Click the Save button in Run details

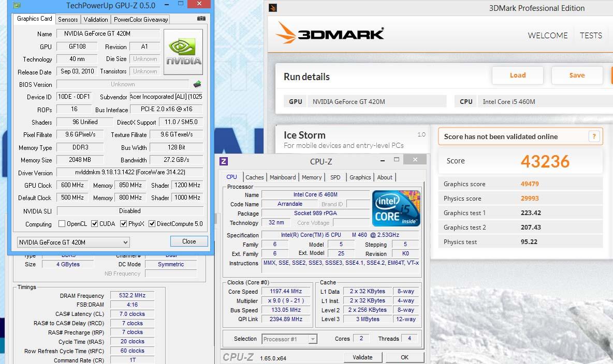(x=577, y=75)
